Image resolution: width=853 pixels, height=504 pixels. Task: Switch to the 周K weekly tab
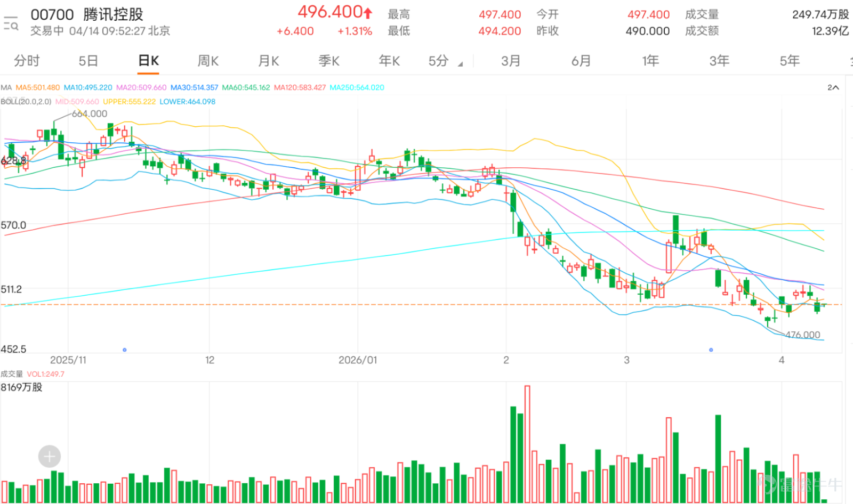tap(208, 61)
